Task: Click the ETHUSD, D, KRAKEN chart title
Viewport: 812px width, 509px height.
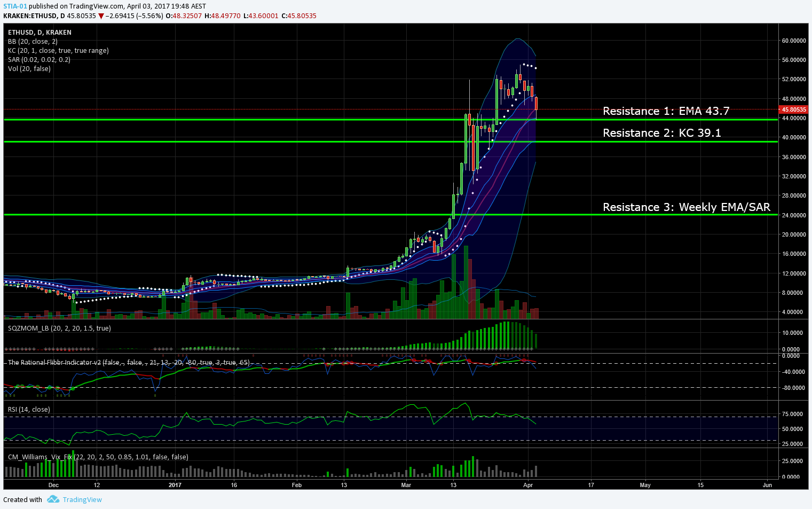Action: 40,33
